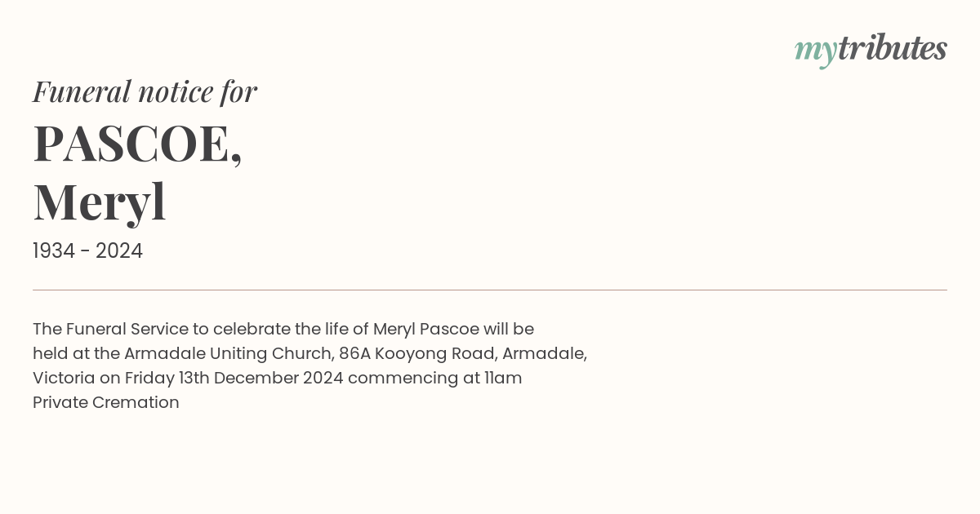This screenshot has width=980, height=514.
Task: Select the birth year 1934
Action: (54, 251)
